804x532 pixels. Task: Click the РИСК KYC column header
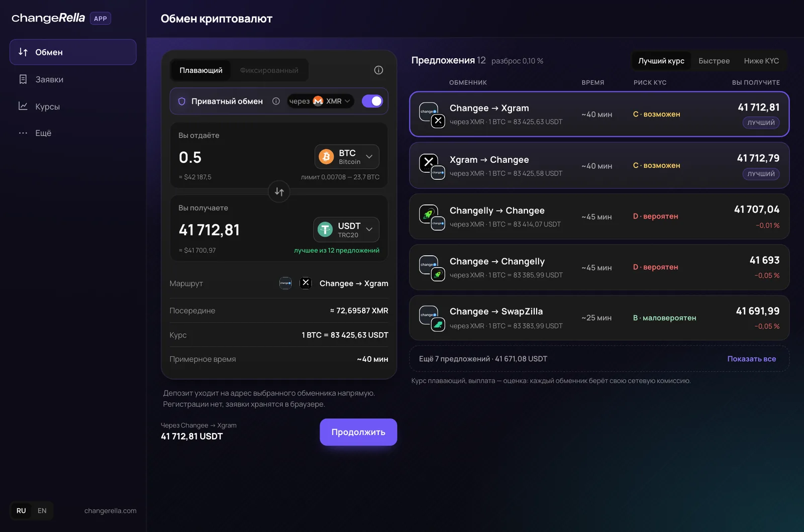pos(650,82)
